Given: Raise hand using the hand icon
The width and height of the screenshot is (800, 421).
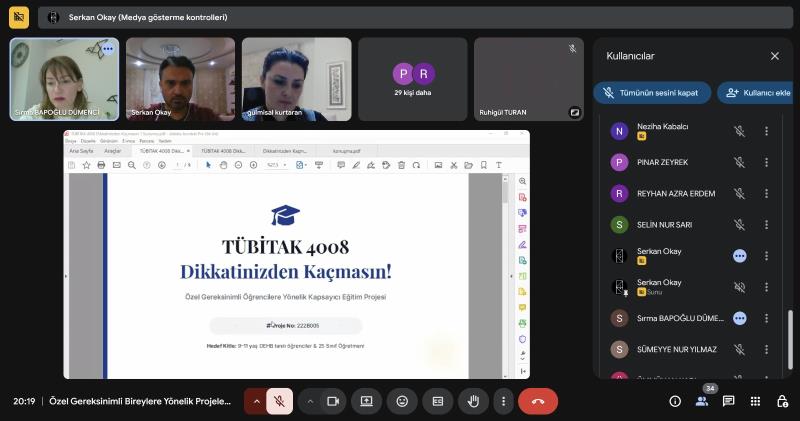Looking at the screenshot, I should (x=473, y=401).
